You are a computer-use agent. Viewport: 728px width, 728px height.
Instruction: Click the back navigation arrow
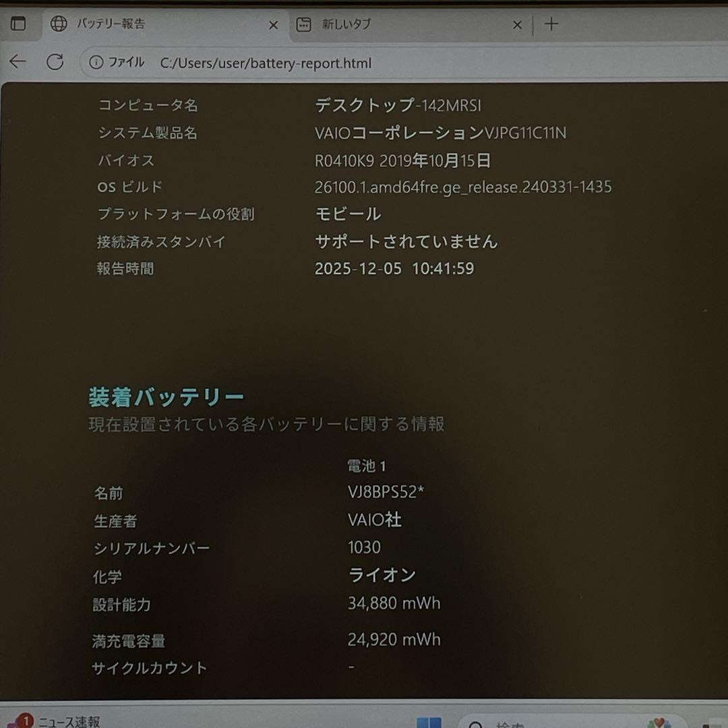(18, 61)
